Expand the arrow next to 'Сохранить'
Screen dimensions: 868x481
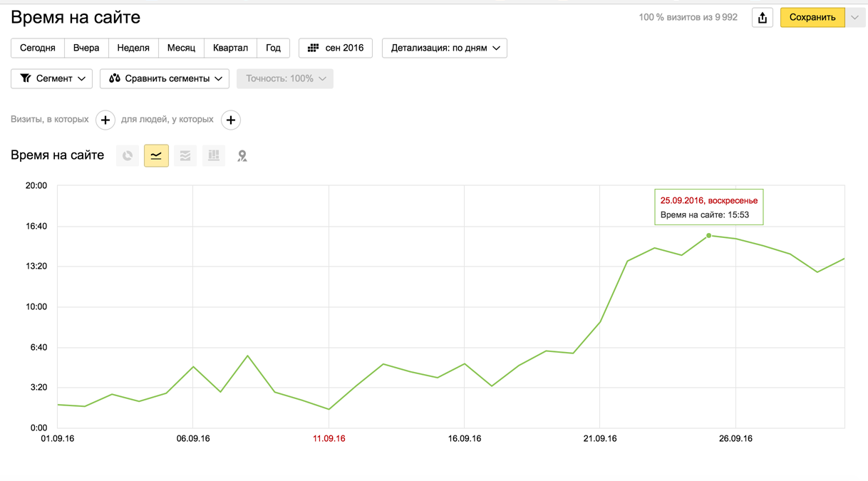tap(855, 18)
